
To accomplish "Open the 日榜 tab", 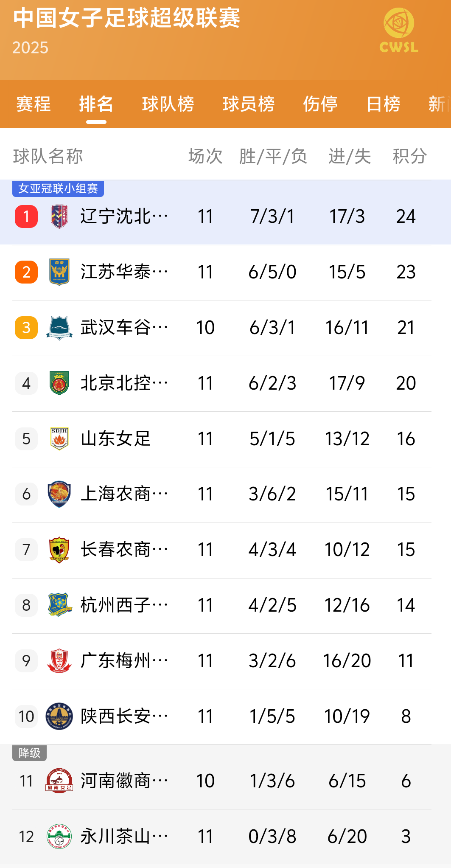I will [x=383, y=104].
